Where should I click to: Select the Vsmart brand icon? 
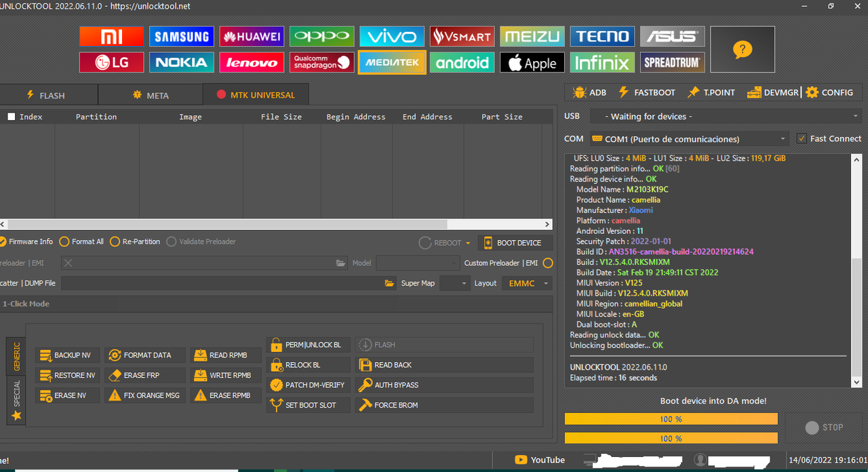click(462, 37)
